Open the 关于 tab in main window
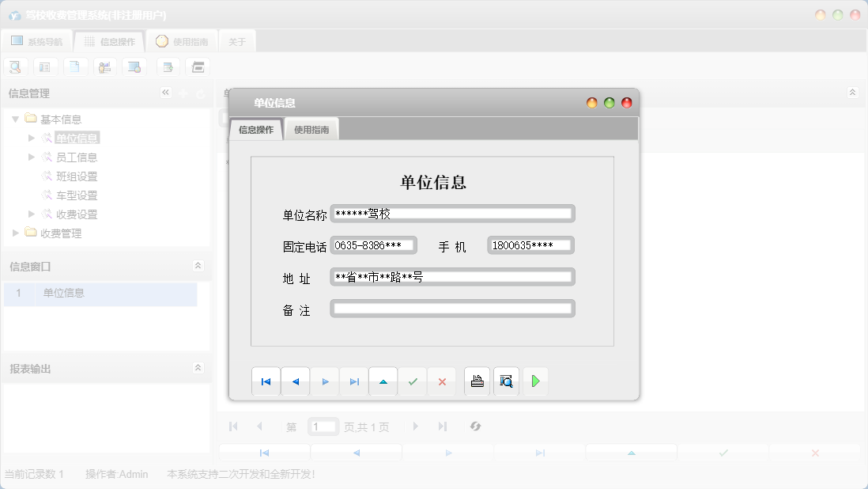Screen dimensions: 868x489 pyautogui.click(x=237, y=42)
